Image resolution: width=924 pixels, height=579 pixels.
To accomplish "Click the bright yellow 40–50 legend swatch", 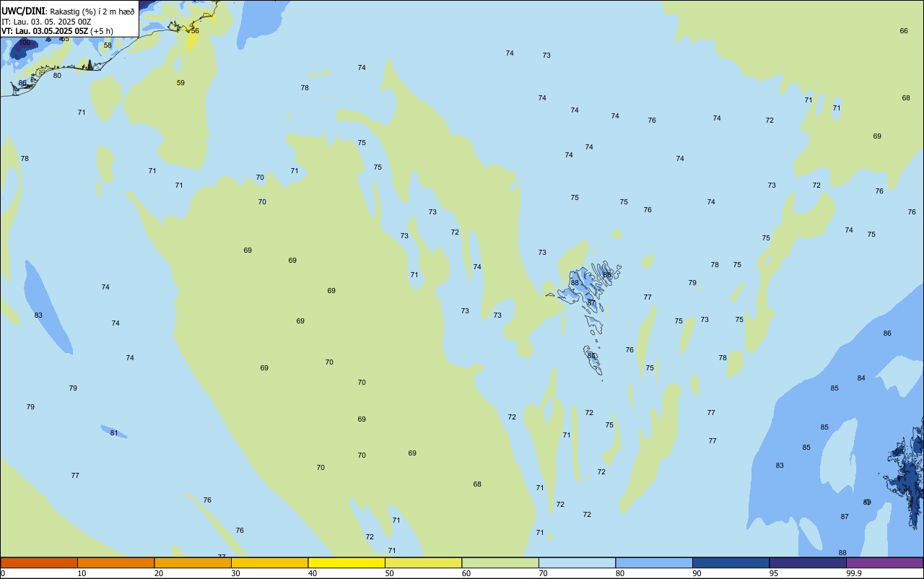I will pyautogui.click(x=346, y=562).
